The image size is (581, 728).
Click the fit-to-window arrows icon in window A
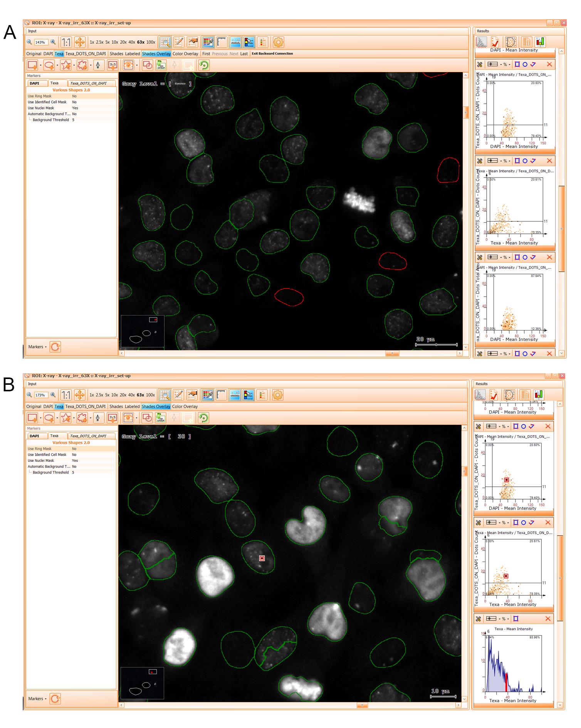click(x=80, y=42)
